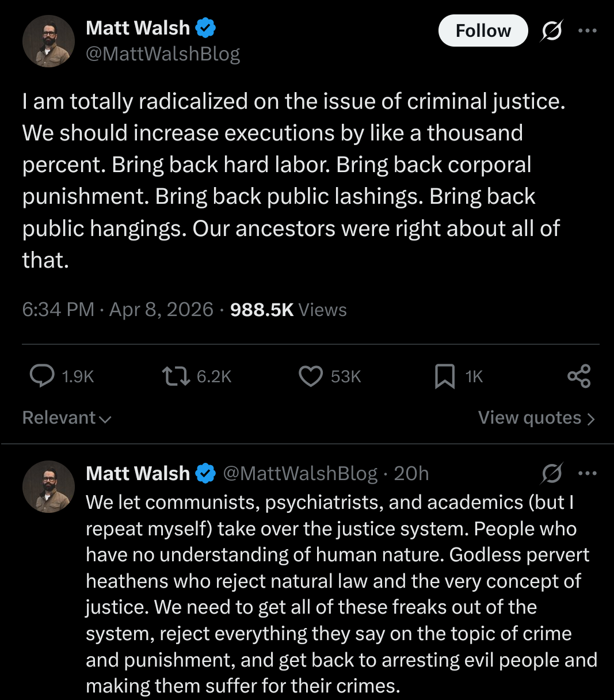Click the 6:34 PM Apr 8, 2026 timestamp
Screen dimensions: 614x700
pos(117,310)
